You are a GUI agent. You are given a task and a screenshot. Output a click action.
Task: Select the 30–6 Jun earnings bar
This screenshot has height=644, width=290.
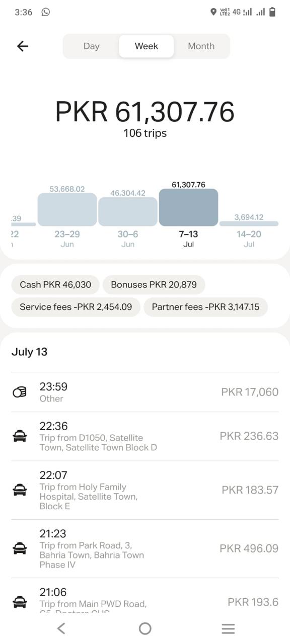click(x=128, y=211)
